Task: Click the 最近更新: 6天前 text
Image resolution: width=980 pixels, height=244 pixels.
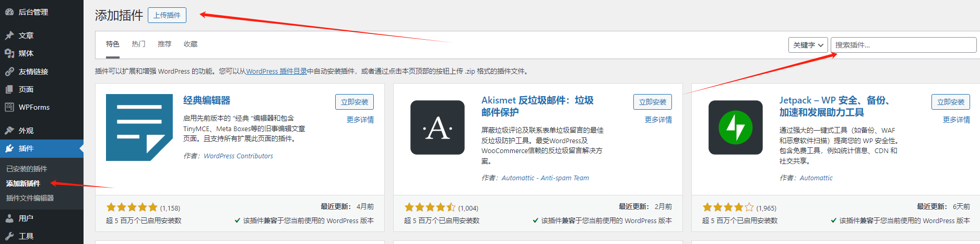Action: pos(943,206)
